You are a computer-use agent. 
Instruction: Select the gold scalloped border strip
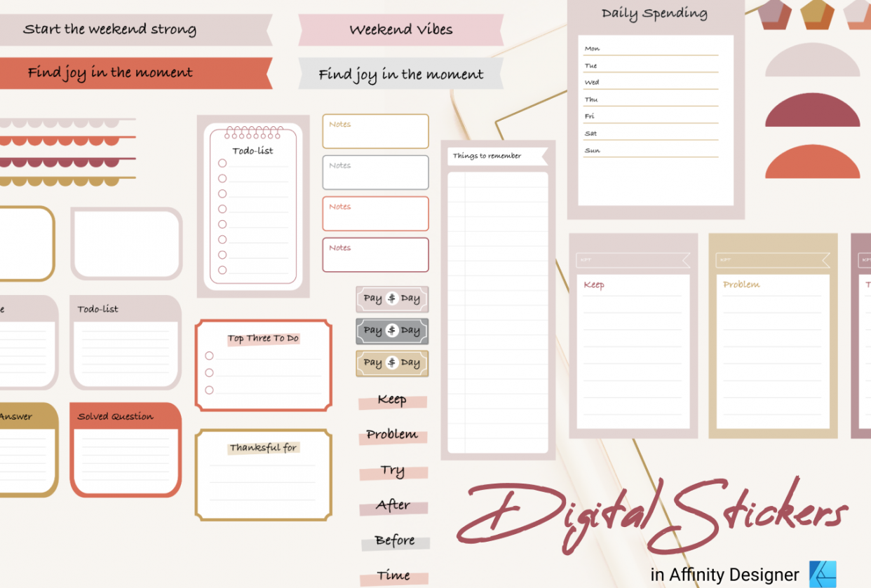(68, 182)
